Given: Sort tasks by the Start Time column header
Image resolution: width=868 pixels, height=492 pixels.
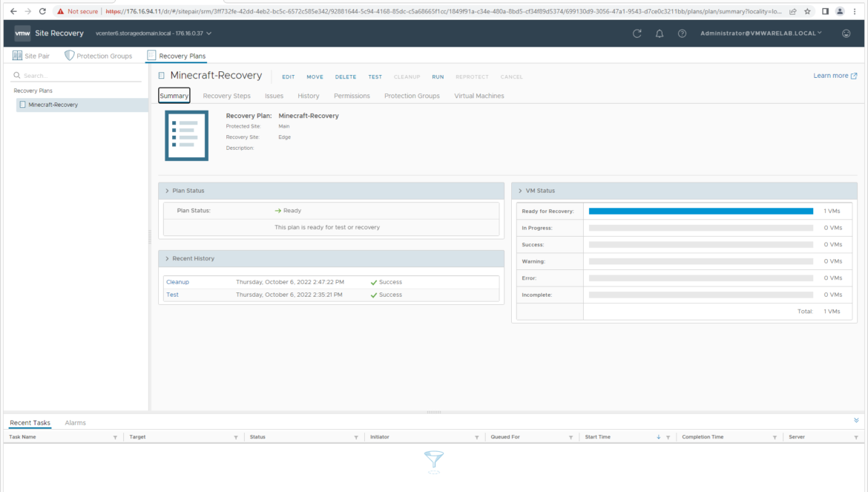Looking at the screenshot, I should point(598,437).
